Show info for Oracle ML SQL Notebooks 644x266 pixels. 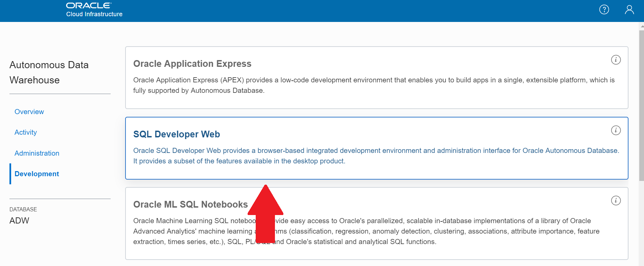tap(616, 201)
